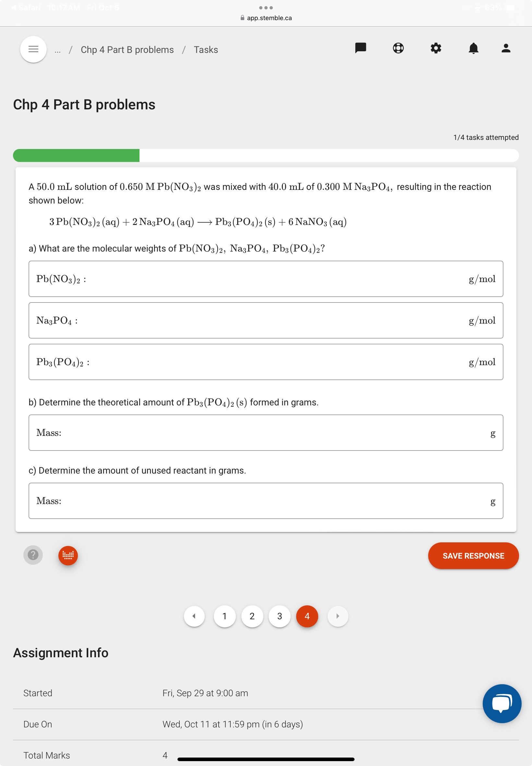Open the account profile icon
The height and width of the screenshot is (766, 532).
point(506,49)
